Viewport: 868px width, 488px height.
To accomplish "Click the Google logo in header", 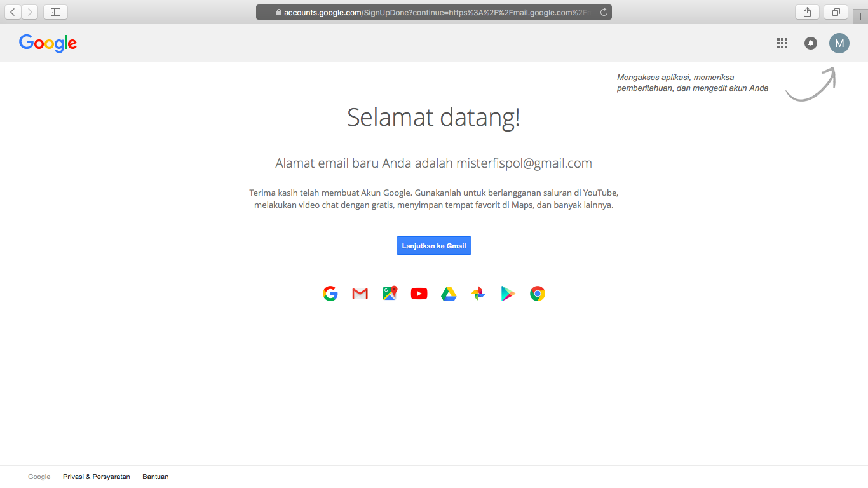I will pyautogui.click(x=48, y=43).
